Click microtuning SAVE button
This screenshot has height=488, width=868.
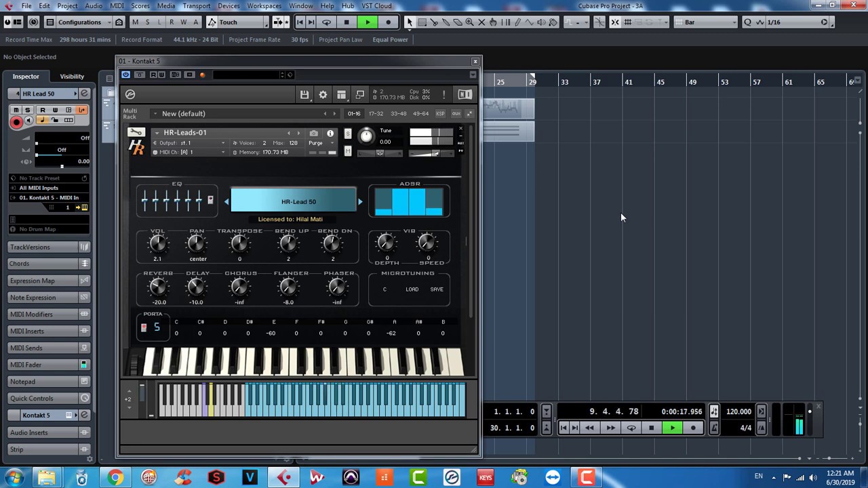tap(437, 289)
